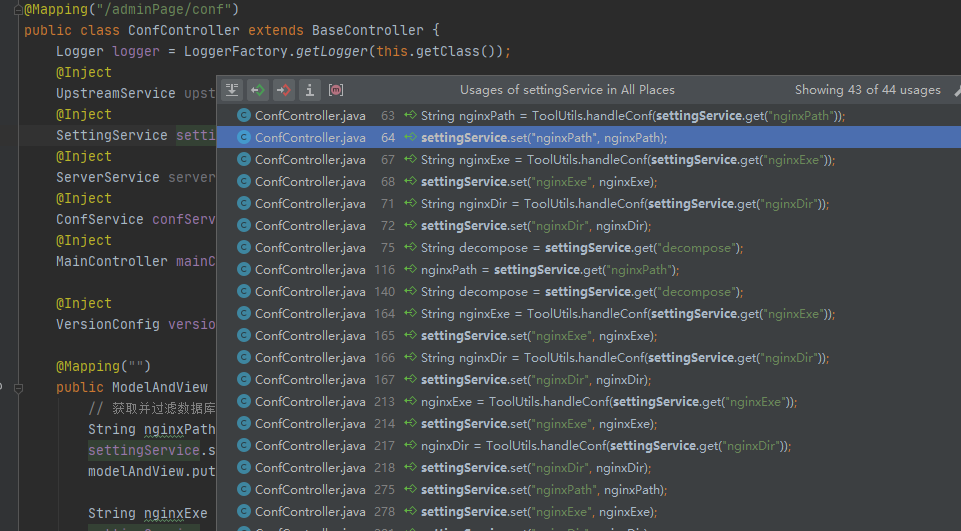
Task: Select line 165 usage text settingService.set nginxExe
Action: pyautogui.click(x=539, y=335)
